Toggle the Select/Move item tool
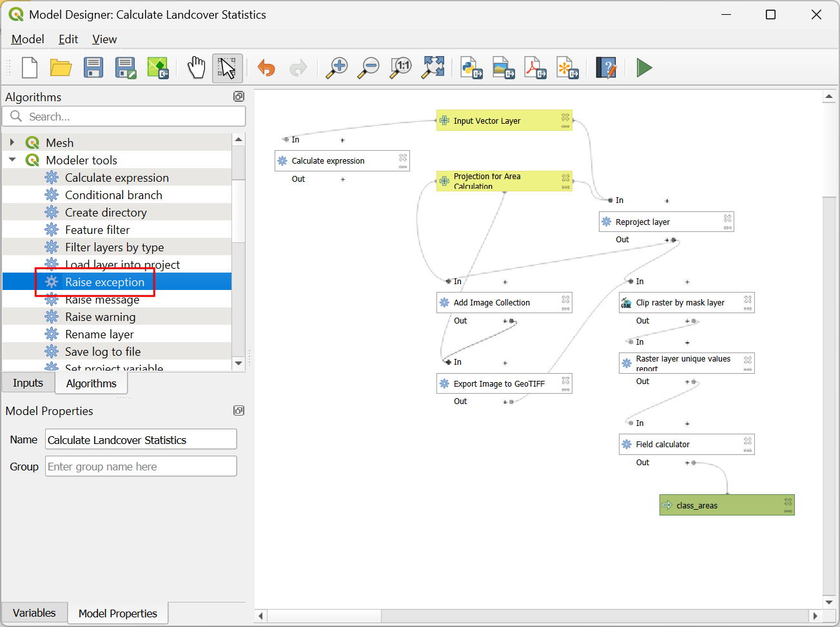This screenshot has width=840, height=627. (x=228, y=68)
